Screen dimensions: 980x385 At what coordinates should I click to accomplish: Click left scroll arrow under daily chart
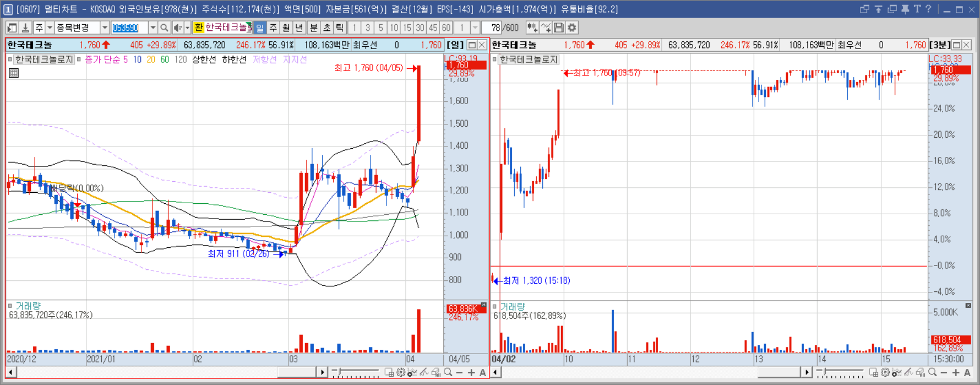pyautogui.click(x=11, y=373)
